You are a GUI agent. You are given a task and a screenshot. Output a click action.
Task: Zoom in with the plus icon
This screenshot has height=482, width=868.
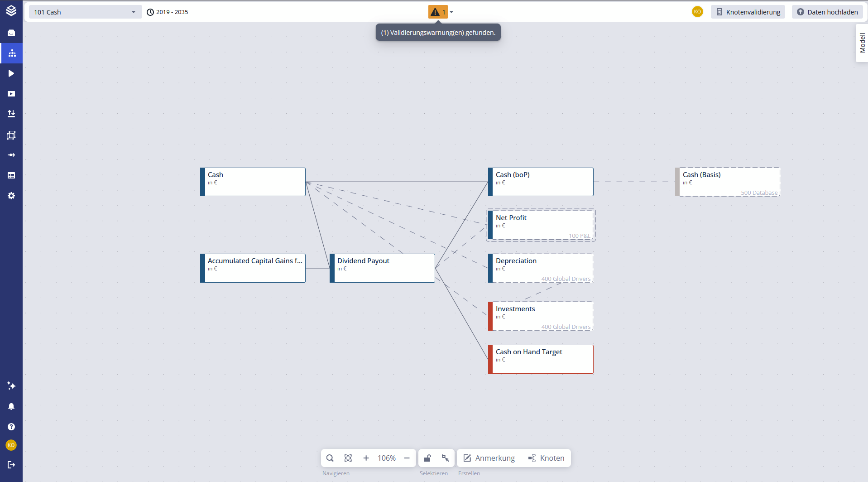366,458
